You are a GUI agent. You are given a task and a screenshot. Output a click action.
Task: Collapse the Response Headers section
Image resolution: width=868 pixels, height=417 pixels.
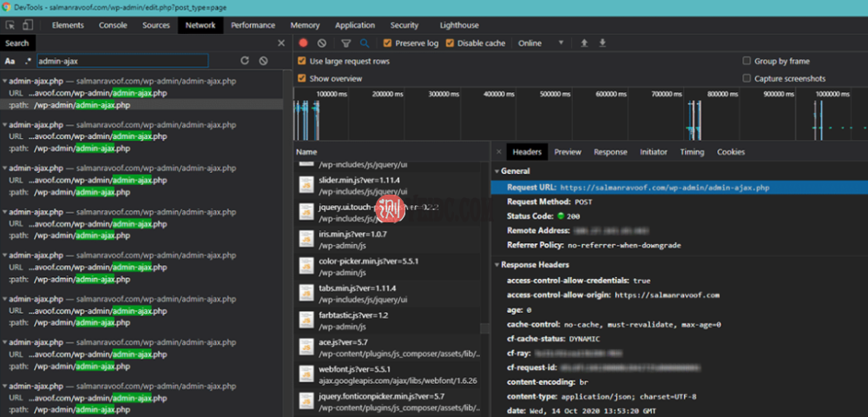pos(497,265)
